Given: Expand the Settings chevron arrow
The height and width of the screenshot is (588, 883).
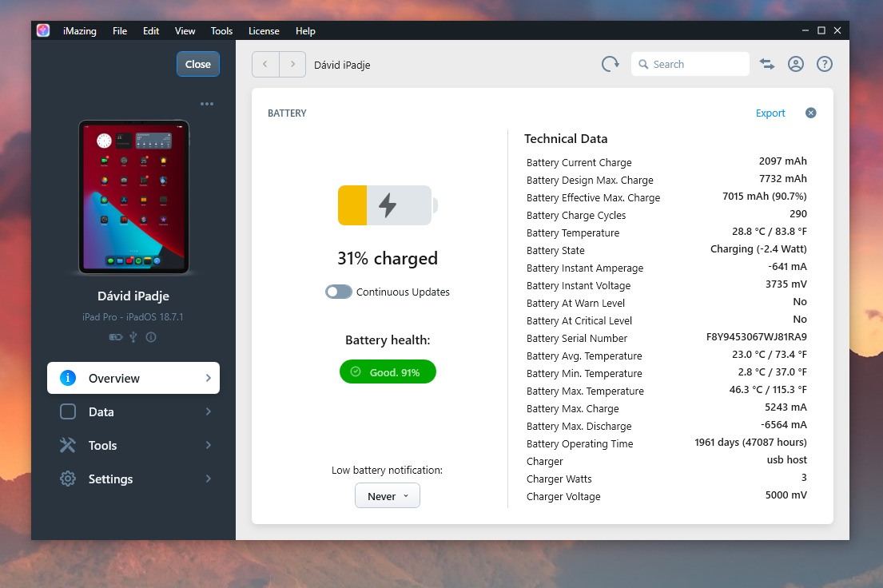Looking at the screenshot, I should pos(209,479).
